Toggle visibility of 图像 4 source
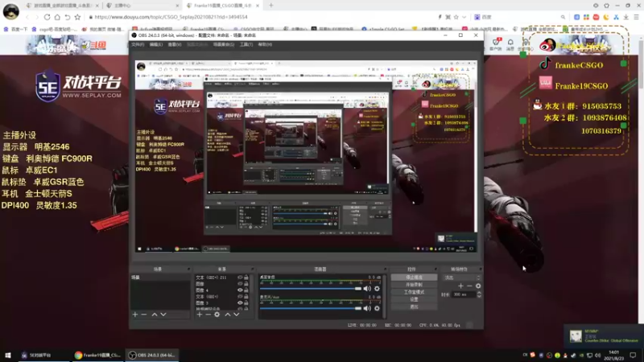Image resolution: width=644 pixels, height=362 pixels. click(x=240, y=290)
